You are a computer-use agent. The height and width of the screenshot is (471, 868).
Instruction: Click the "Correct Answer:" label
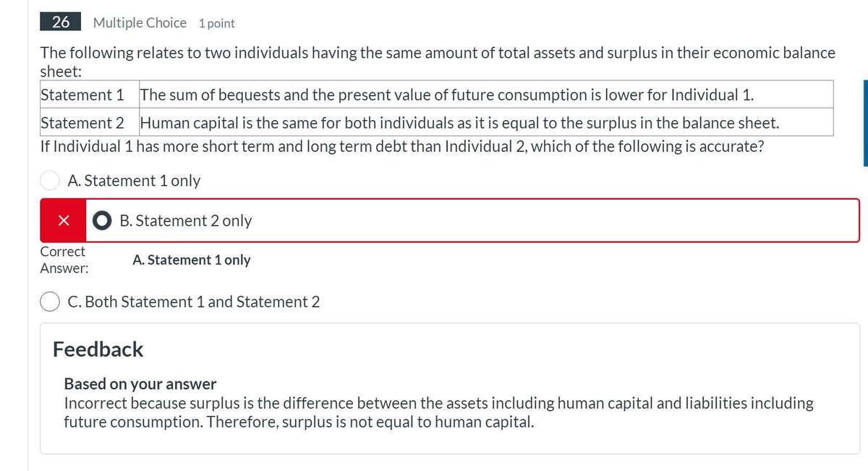(63, 260)
